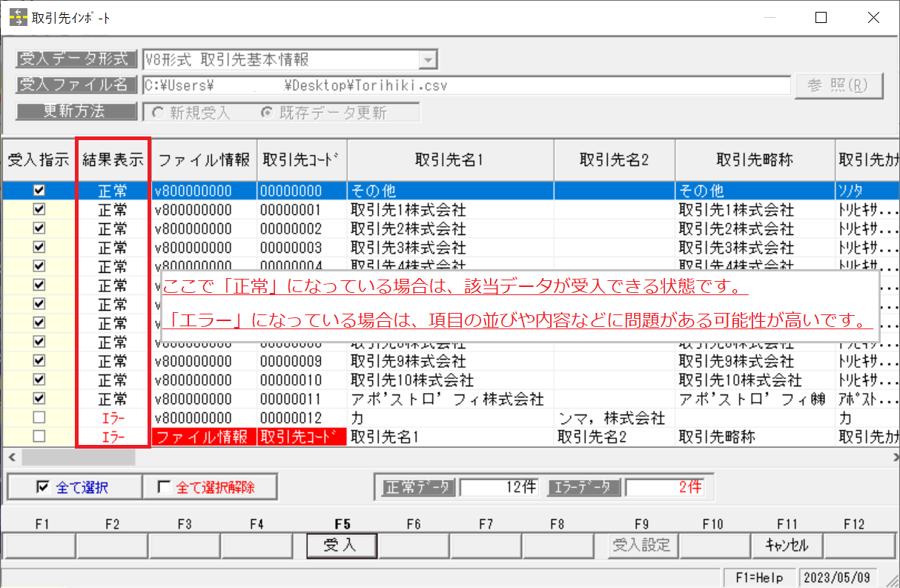Click the code cell 00000011
Image resolution: width=900 pixels, height=588 pixels.
(302, 399)
